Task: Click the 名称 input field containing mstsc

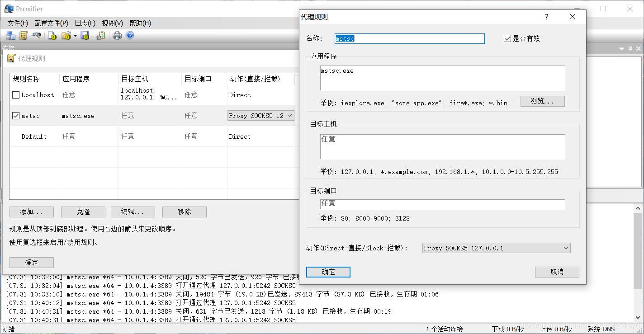Action: coord(409,38)
